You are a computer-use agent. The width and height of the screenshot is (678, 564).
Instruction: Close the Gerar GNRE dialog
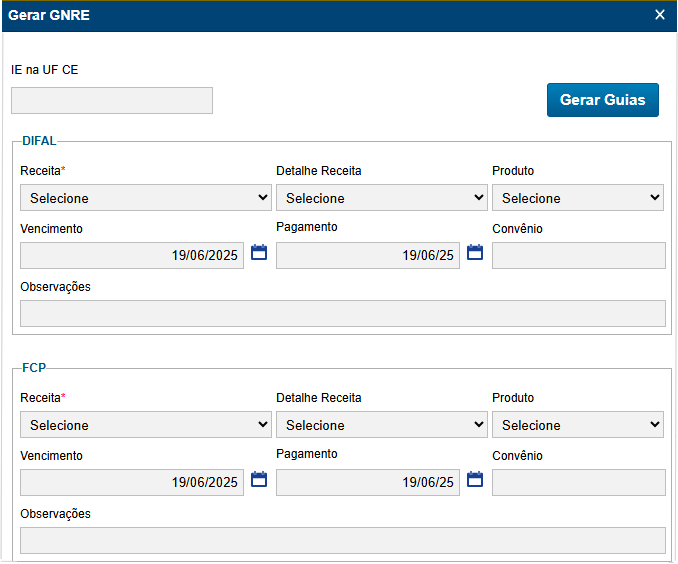pyautogui.click(x=660, y=15)
